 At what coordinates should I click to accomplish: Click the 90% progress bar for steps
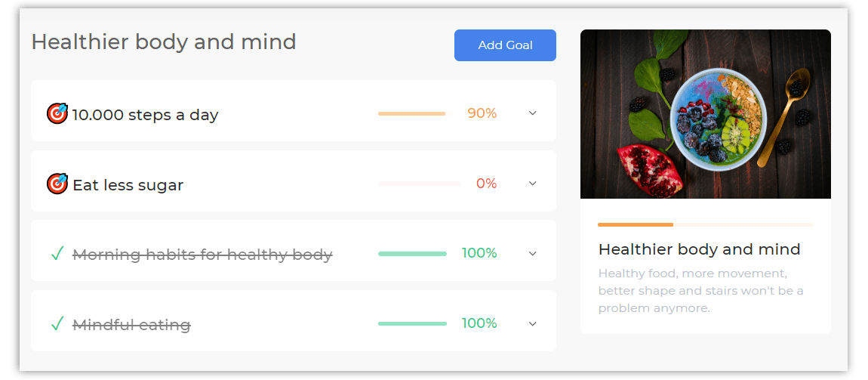415,113
